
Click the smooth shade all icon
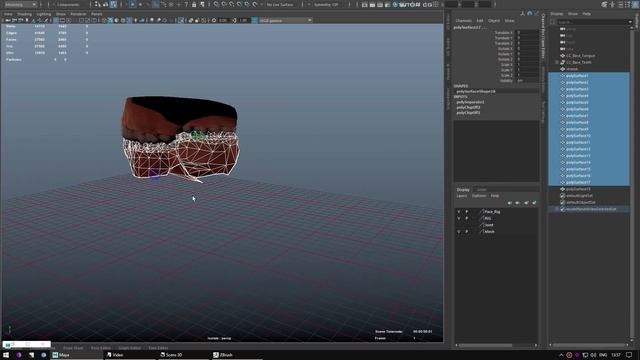pyautogui.click(x=109, y=20)
